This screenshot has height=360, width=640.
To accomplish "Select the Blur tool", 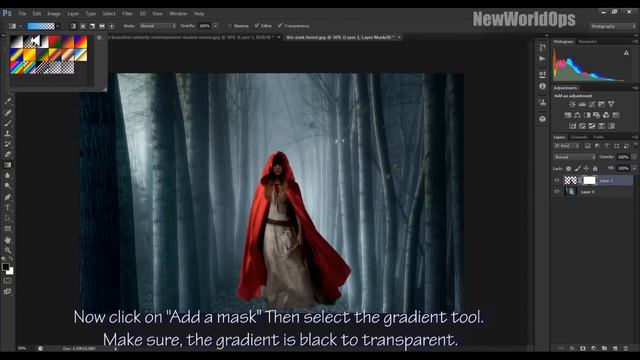I will click(x=7, y=176).
